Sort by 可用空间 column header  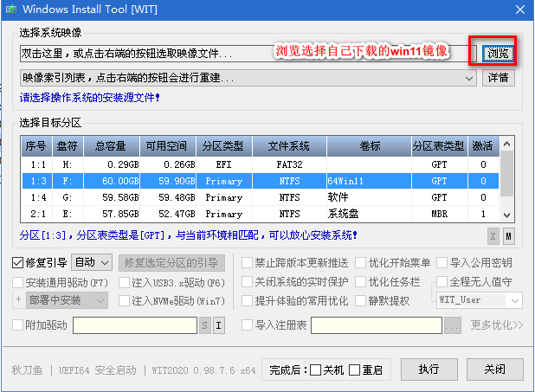coord(168,146)
